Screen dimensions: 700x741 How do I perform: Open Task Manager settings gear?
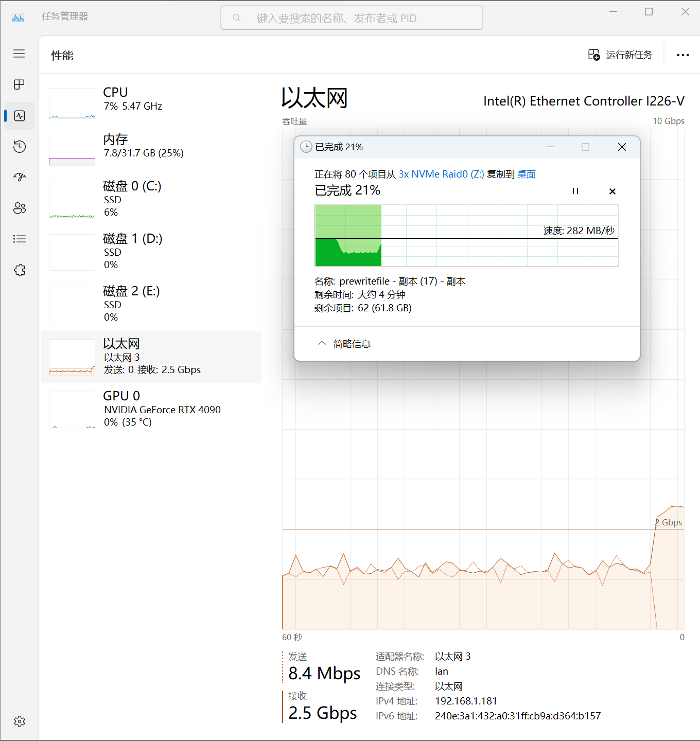coord(20,721)
